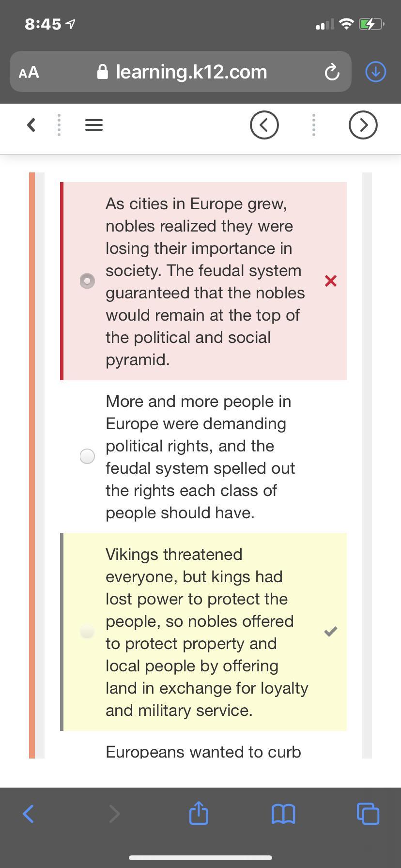Image resolution: width=401 pixels, height=868 pixels.
Task: Open the left vertical dots menu
Action: tap(59, 125)
